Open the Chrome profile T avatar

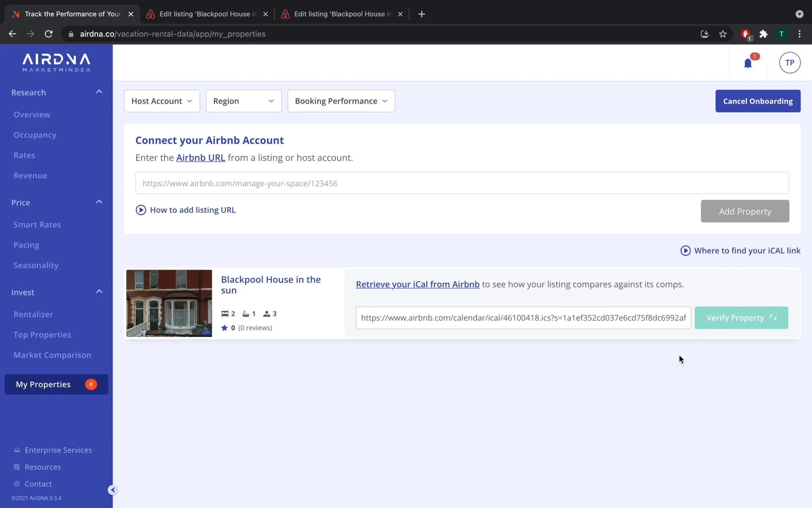782,34
